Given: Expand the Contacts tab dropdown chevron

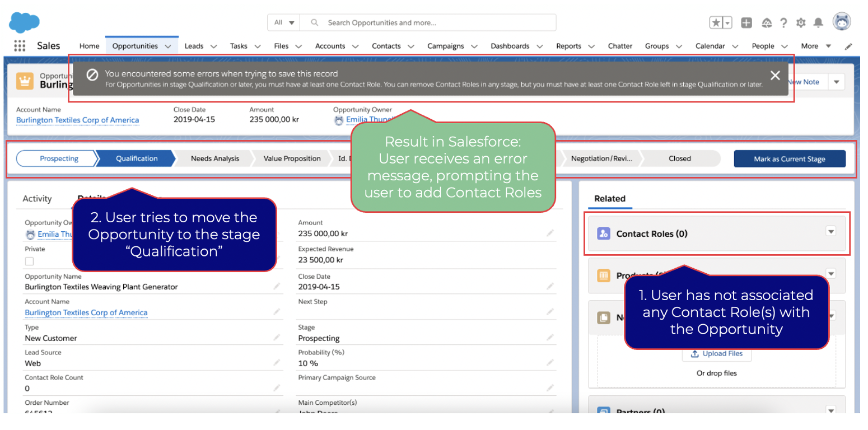Looking at the screenshot, I should point(411,46).
